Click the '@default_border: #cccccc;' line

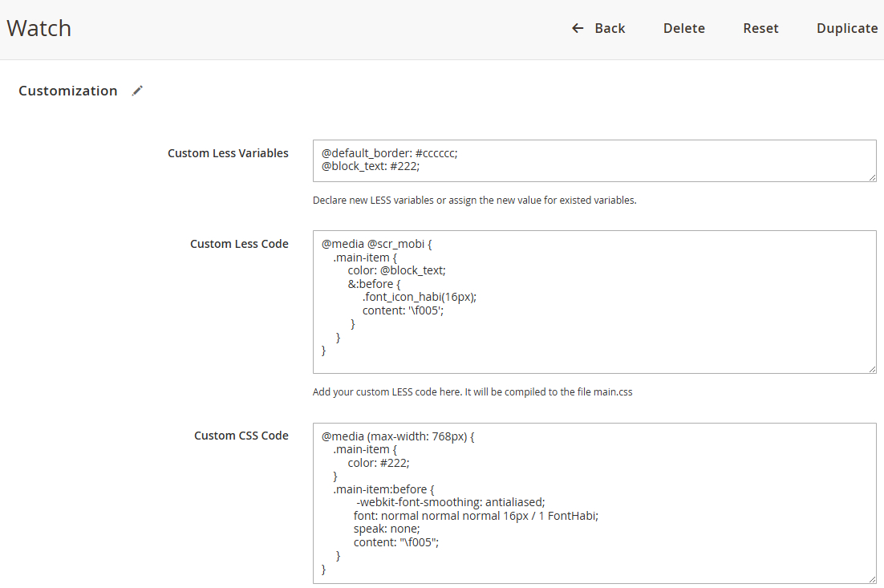tap(390, 153)
